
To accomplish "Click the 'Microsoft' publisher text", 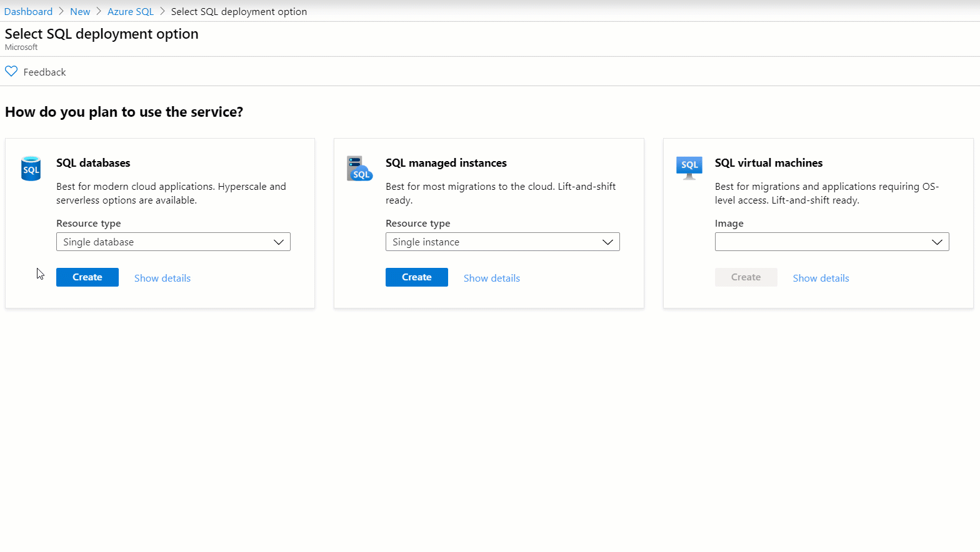I will click(21, 47).
